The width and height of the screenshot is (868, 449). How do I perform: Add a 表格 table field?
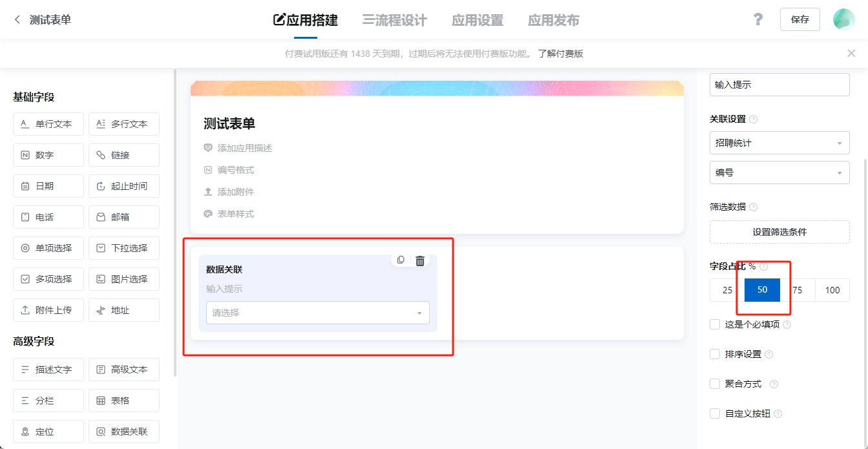click(123, 401)
